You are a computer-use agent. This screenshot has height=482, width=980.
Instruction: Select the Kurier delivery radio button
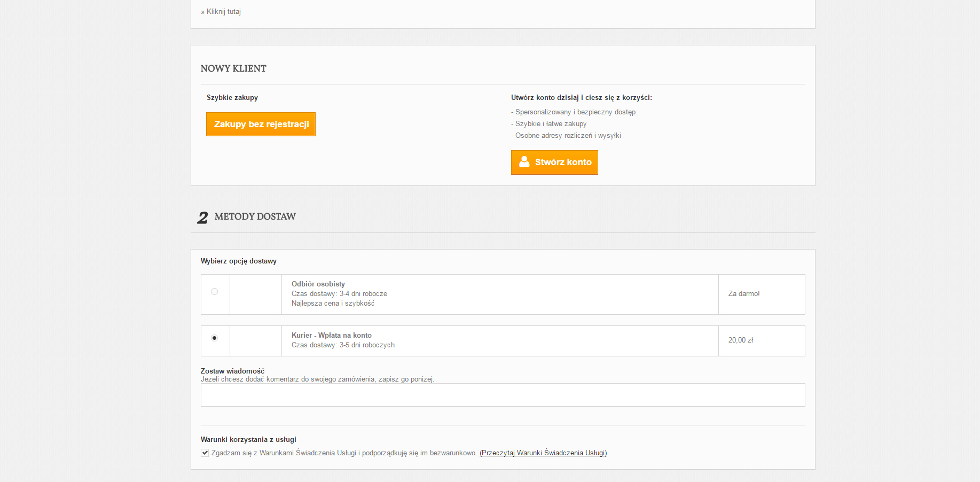pos(215,338)
